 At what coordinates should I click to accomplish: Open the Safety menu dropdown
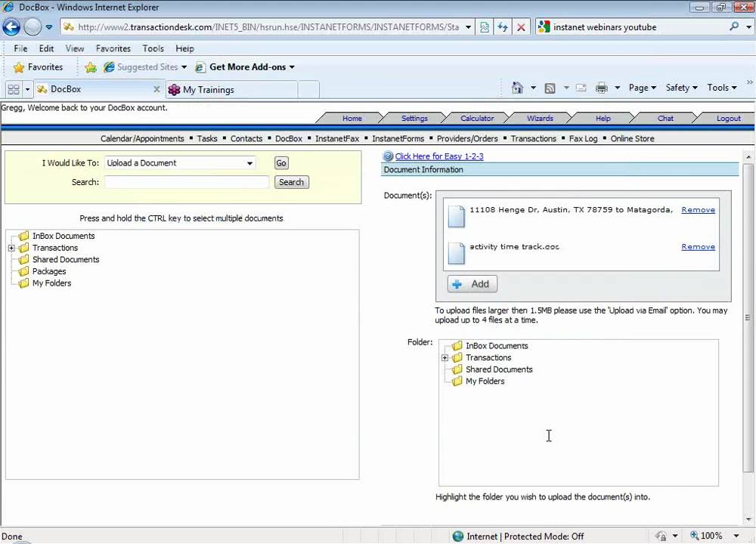pyautogui.click(x=681, y=88)
